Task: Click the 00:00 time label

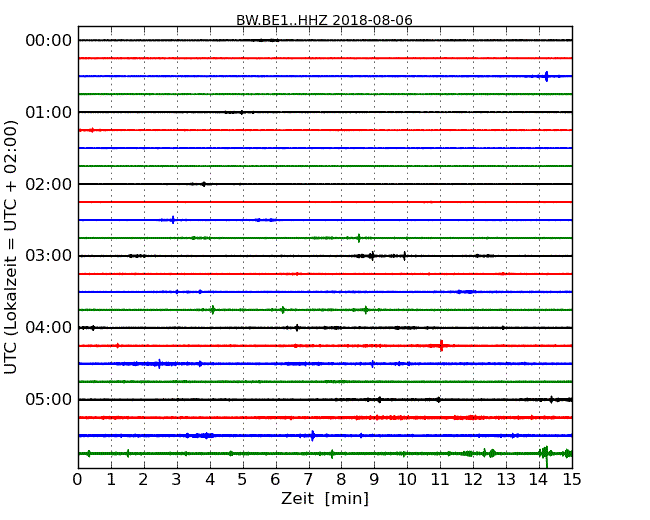Action: tap(49, 41)
